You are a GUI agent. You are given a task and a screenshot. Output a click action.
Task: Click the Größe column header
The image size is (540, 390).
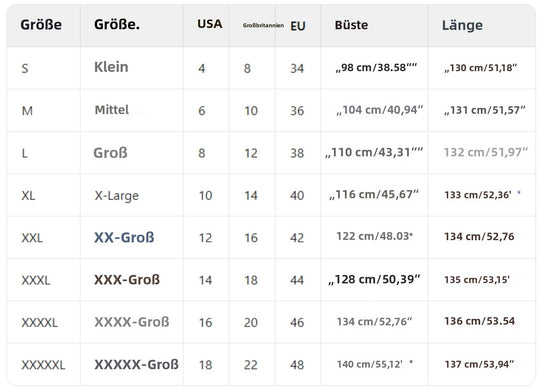[x=41, y=25]
